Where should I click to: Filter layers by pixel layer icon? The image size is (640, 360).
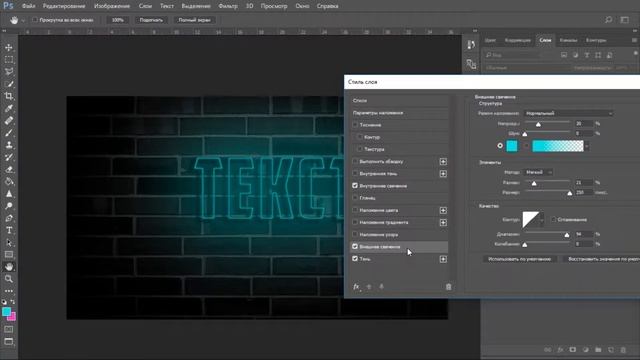click(x=564, y=55)
